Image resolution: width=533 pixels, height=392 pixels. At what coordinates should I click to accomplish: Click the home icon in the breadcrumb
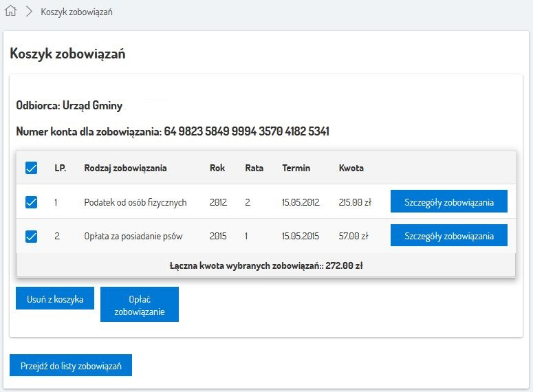tap(10, 12)
